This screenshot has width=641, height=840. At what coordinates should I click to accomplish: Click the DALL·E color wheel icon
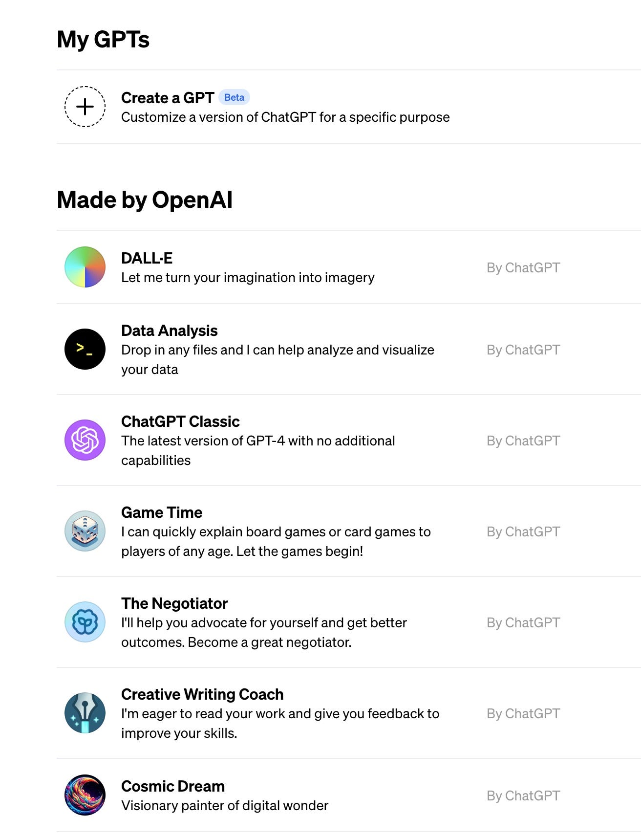[x=84, y=266]
